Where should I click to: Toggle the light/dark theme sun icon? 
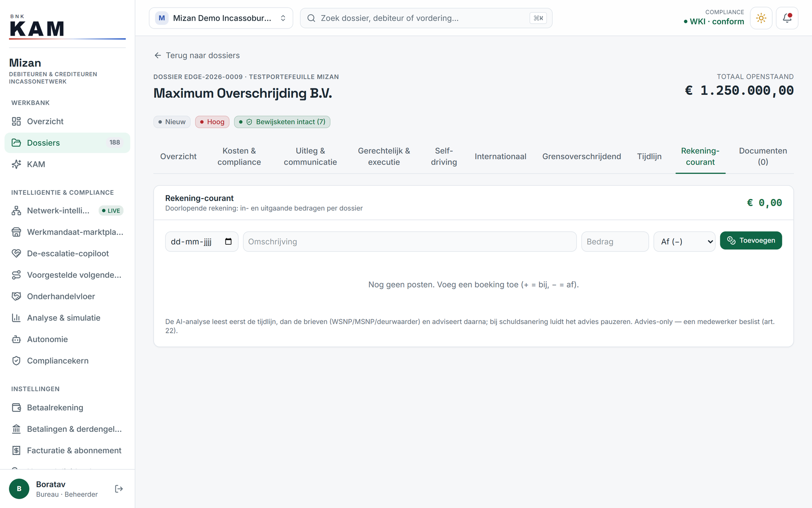tap(761, 18)
